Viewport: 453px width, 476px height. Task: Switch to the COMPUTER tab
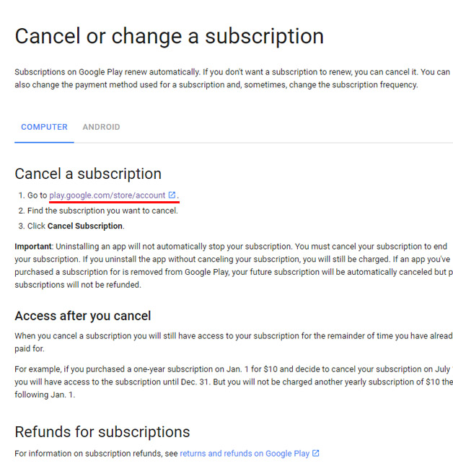tap(44, 127)
